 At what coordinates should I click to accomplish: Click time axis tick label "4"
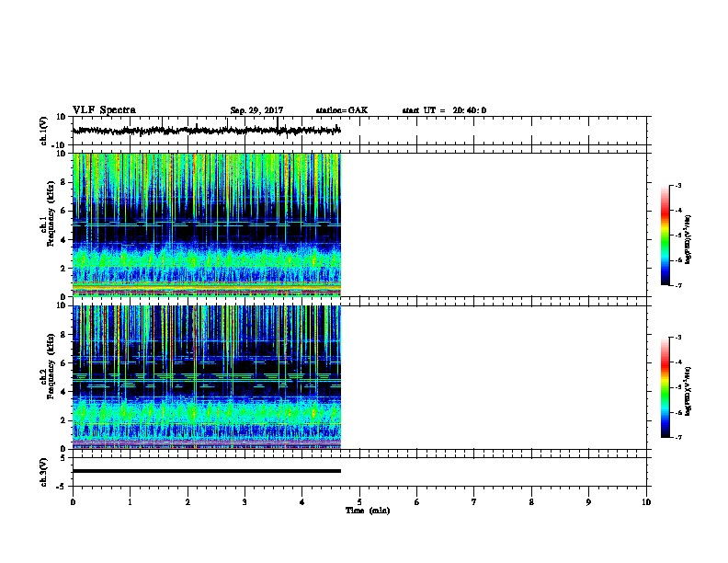(302, 502)
